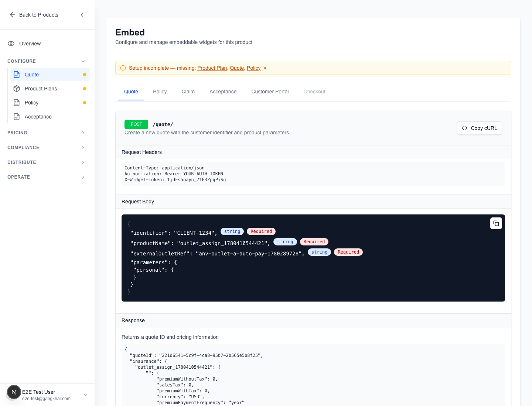Collapse the sidebar with the chevron icon

click(x=82, y=15)
